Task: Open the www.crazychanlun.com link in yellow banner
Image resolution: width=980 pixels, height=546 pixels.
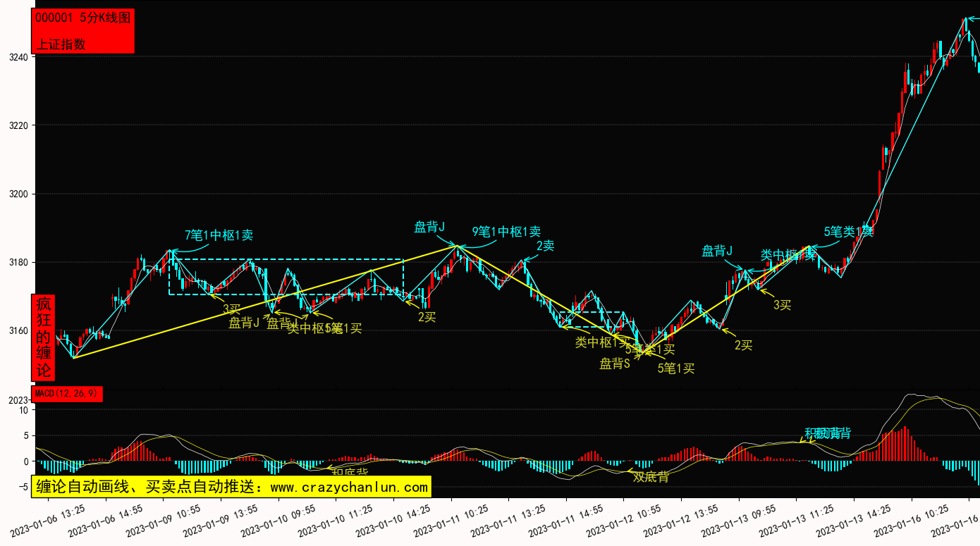Action: [349, 487]
